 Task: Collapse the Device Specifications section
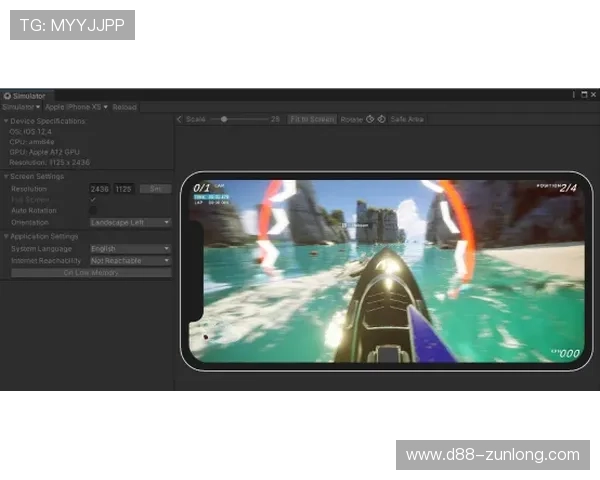point(5,121)
